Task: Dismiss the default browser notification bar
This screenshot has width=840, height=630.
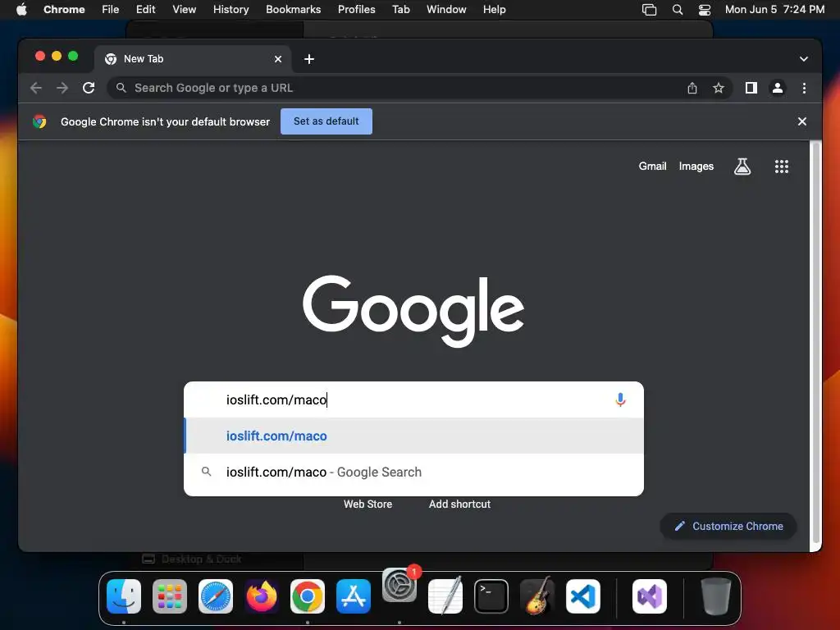Action: pos(802,121)
